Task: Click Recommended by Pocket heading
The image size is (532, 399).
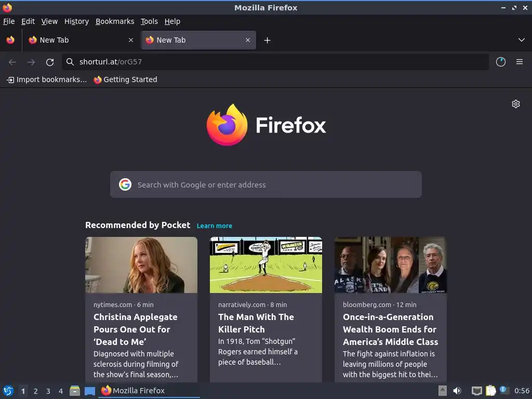Action: pyautogui.click(x=138, y=225)
